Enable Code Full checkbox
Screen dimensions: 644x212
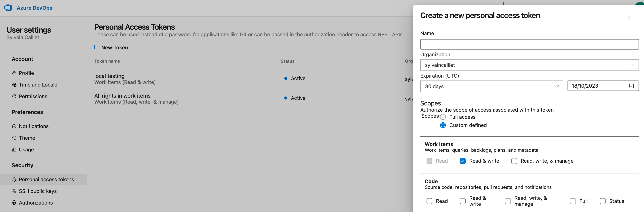tap(573, 201)
